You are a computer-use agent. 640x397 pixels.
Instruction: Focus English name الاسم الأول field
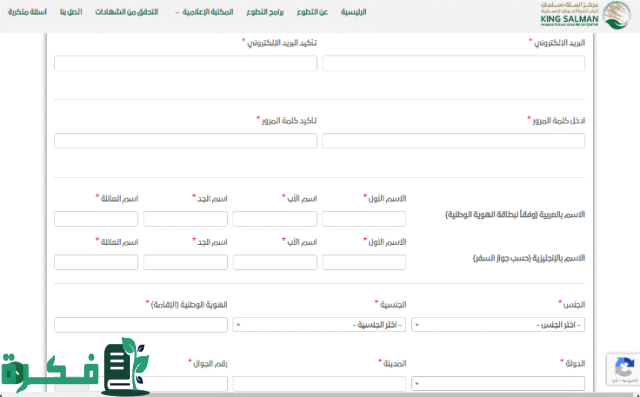(364, 262)
